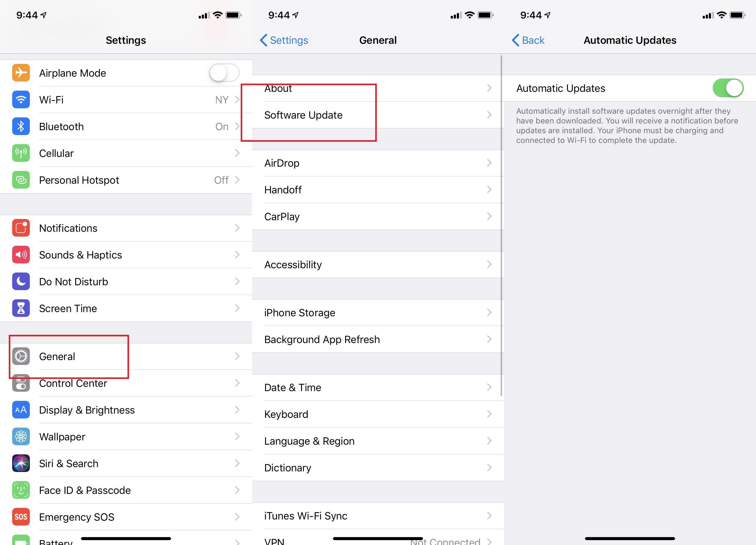
Task: Open Language & Region settings
Action: coord(377,441)
